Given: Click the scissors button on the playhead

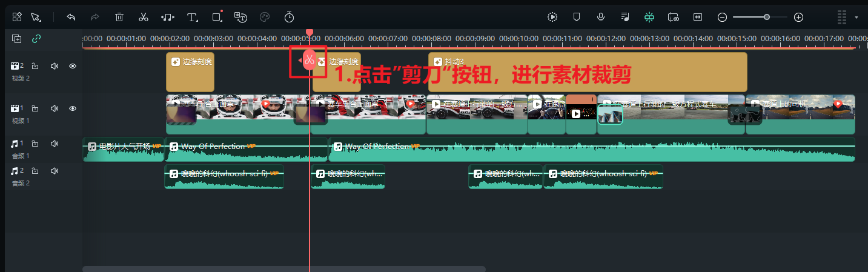Looking at the screenshot, I should [309, 60].
